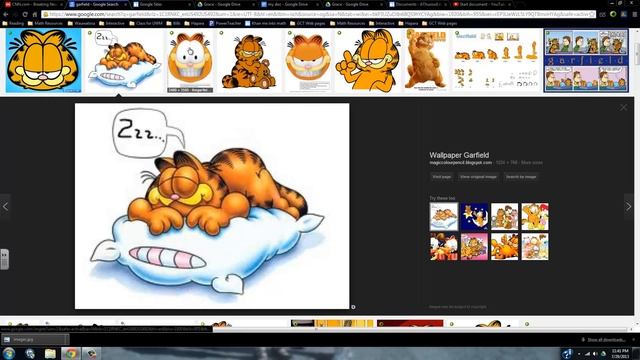Open the browser home page icon
The image size is (640, 360).
(35, 14)
